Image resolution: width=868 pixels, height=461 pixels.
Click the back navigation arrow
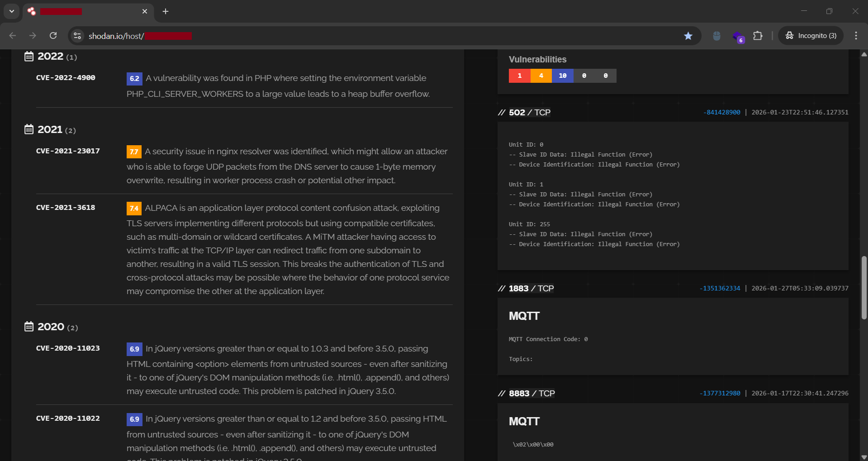click(12, 35)
